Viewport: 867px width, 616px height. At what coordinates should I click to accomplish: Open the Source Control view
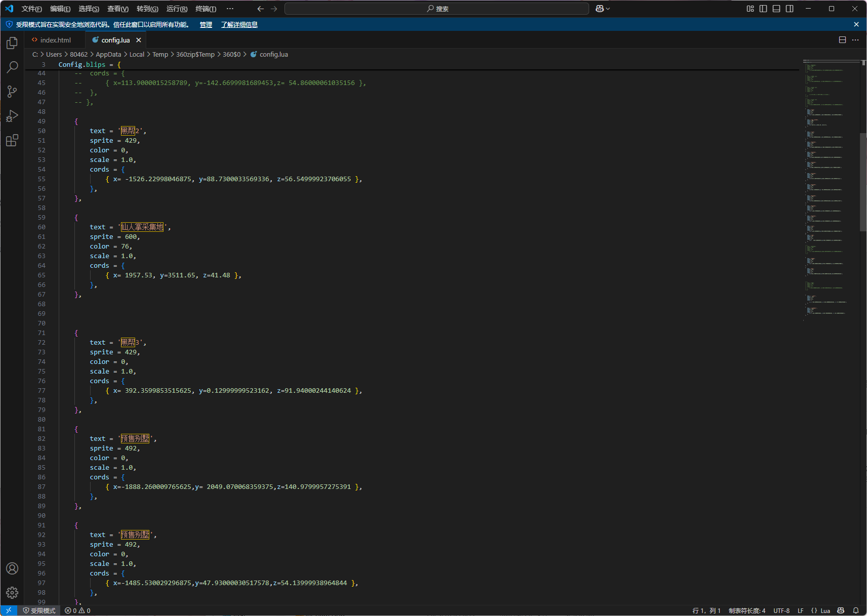tap(12, 91)
